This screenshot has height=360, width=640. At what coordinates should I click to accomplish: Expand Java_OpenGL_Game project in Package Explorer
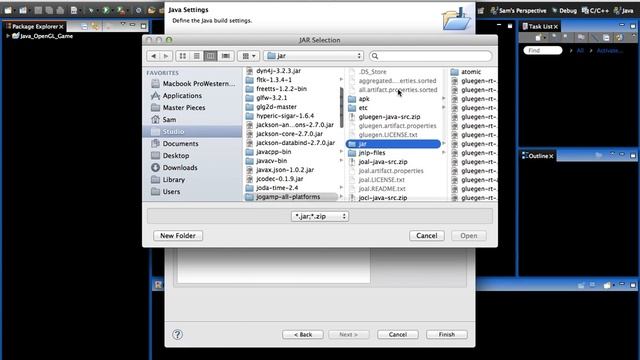point(8,36)
